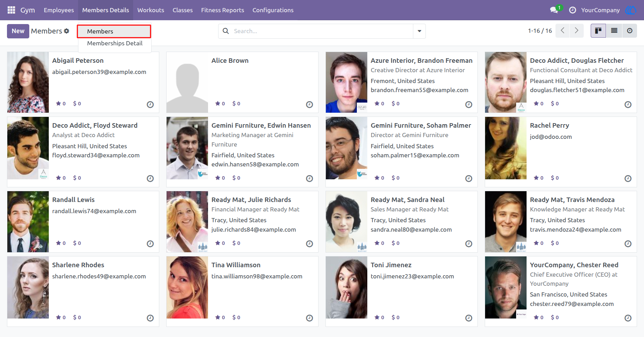This screenshot has width=644, height=337.
Task: Switch to List view
Action: (x=614, y=31)
